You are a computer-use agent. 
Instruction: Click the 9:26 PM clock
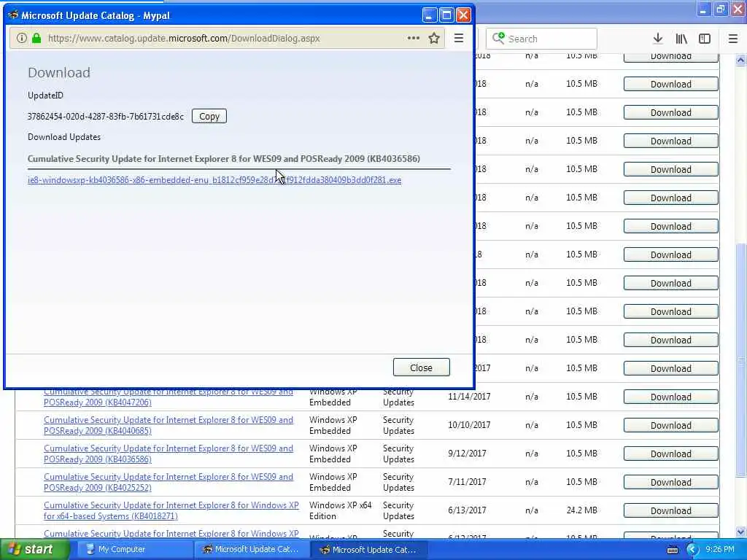tap(720, 550)
